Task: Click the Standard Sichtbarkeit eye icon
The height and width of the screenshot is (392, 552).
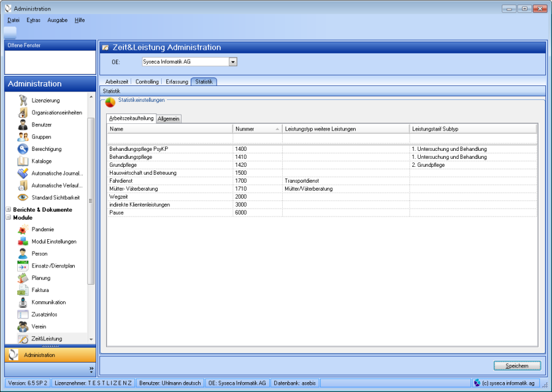Action: (x=23, y=198)
